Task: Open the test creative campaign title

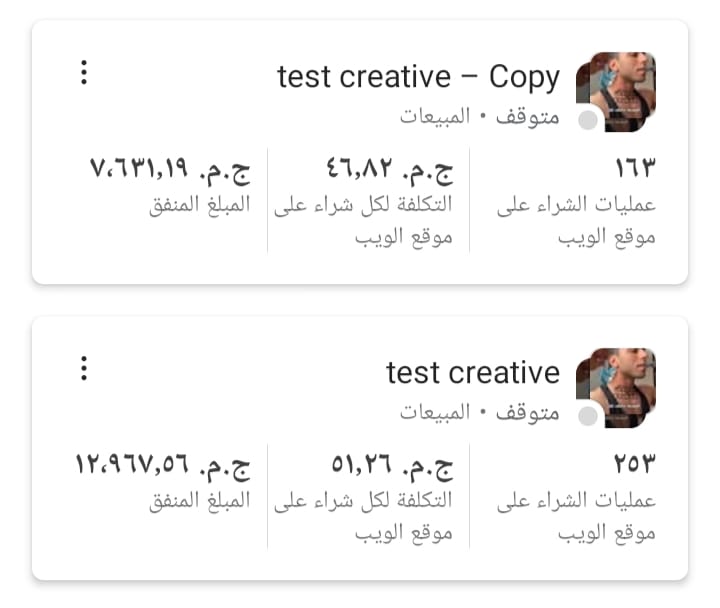Action: 473,373
